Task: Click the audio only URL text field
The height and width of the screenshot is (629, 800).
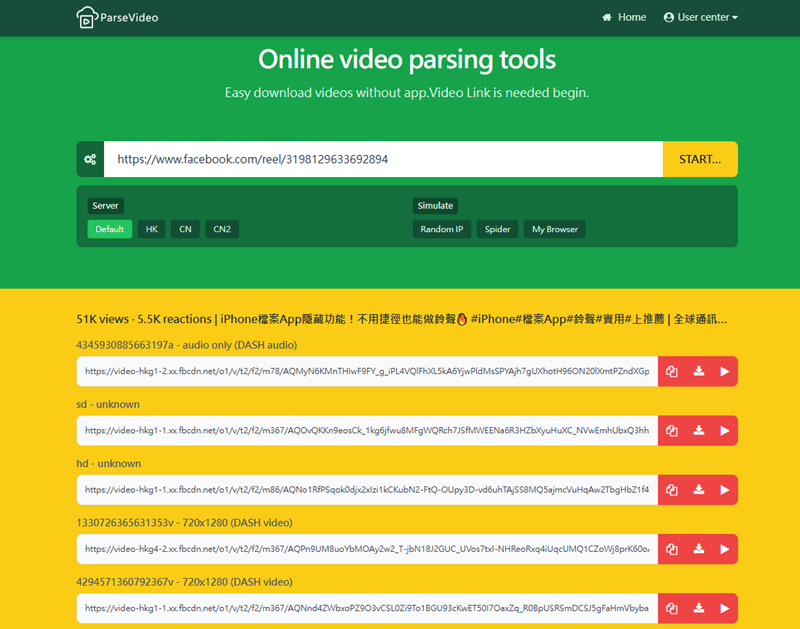Action: click(x=367, y=371)
